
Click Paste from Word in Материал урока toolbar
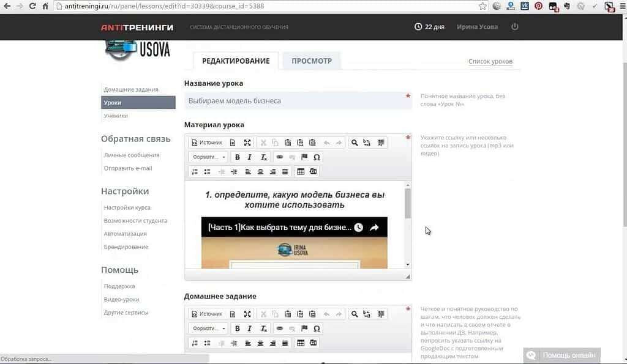coord(313,143)
